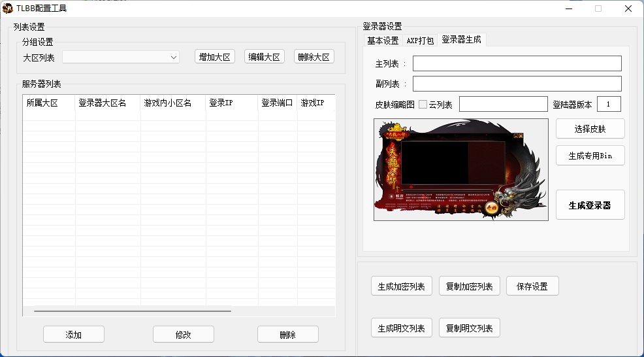Click the 主列表 input field
This screenshot has width=644, height=357.
pos(517,63)
